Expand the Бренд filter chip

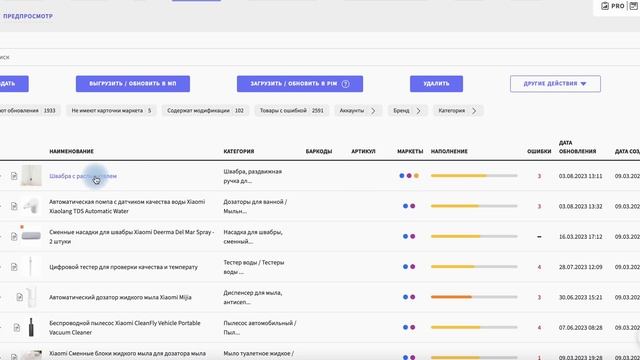point(407,111)
